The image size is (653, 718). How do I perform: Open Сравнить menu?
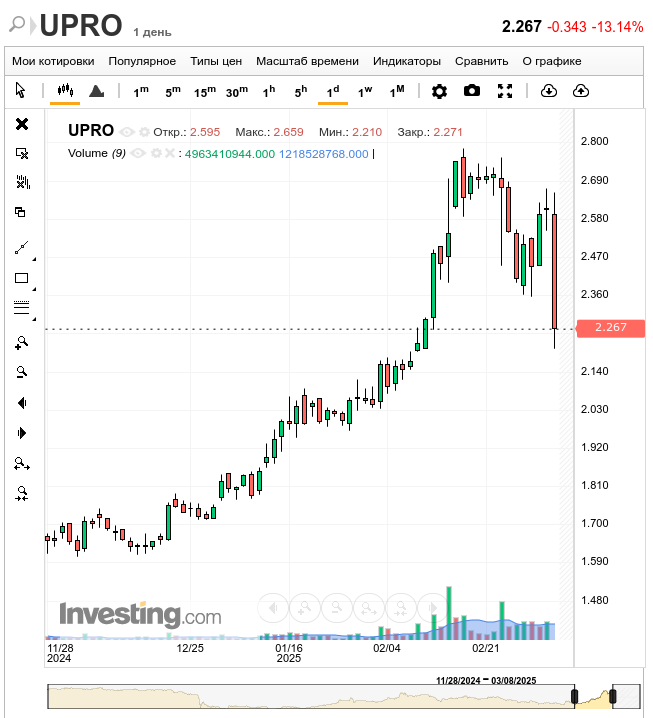point(481,61)
